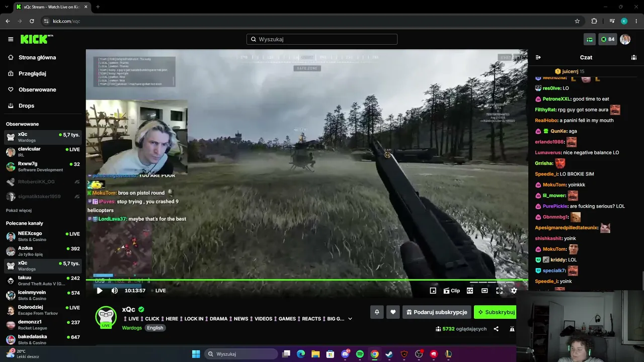Open the green gift shop icon in header
This screenshot has height=362, width=644.
590,39
